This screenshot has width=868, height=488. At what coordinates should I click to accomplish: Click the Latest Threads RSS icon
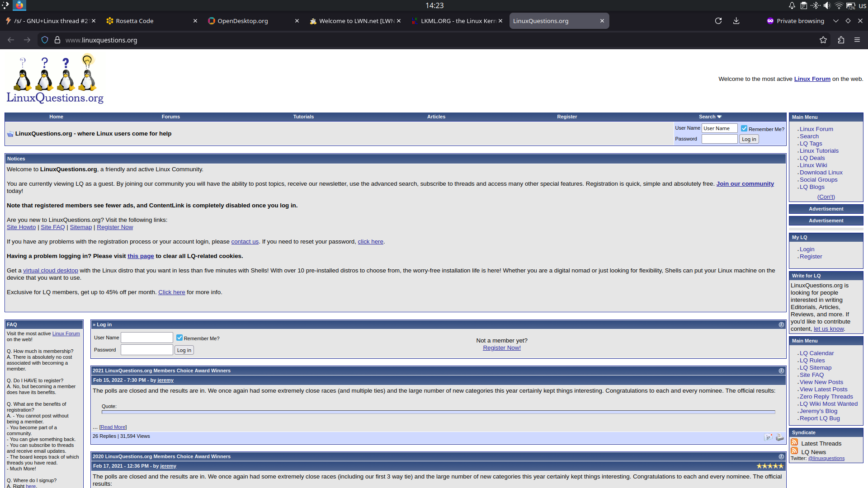[x=794, y=442]
